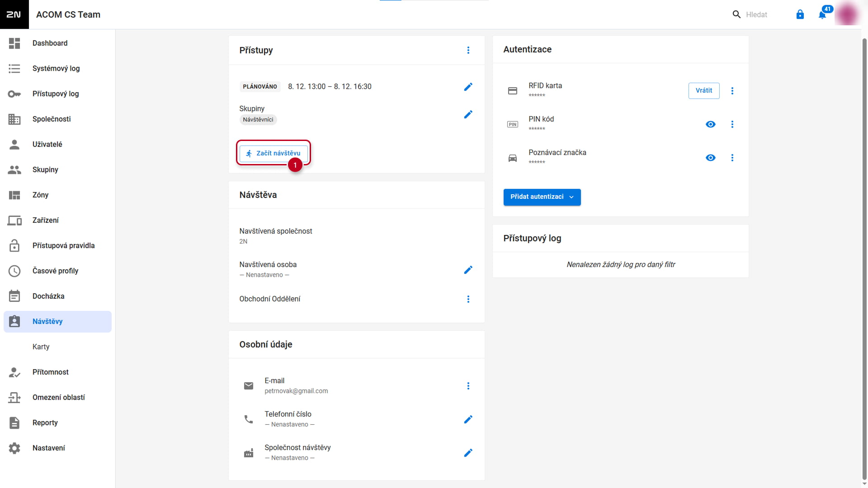Open notifications bell with 41 badge
The width and height of the screenshot is (868, 488).
point(823,14)
